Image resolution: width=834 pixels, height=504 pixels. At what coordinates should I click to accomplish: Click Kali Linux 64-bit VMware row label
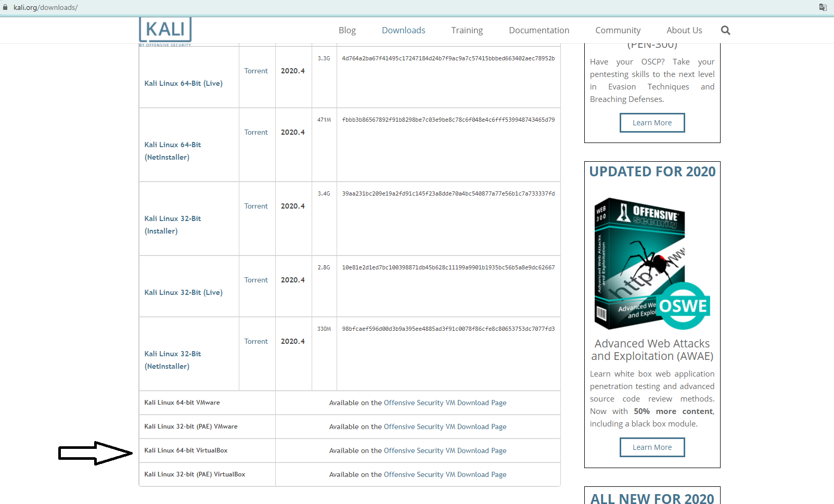click(x=182, y=403)
